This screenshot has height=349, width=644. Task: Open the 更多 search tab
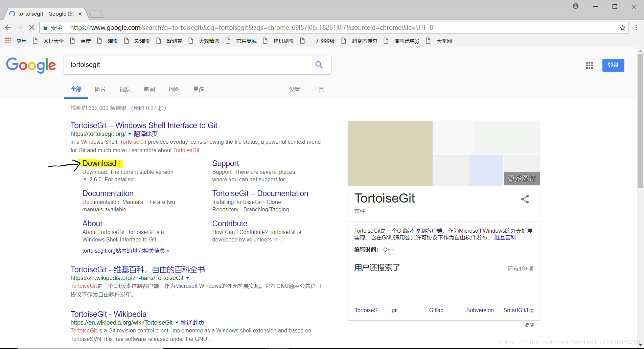pyautogui.click(x=198, y=89)
